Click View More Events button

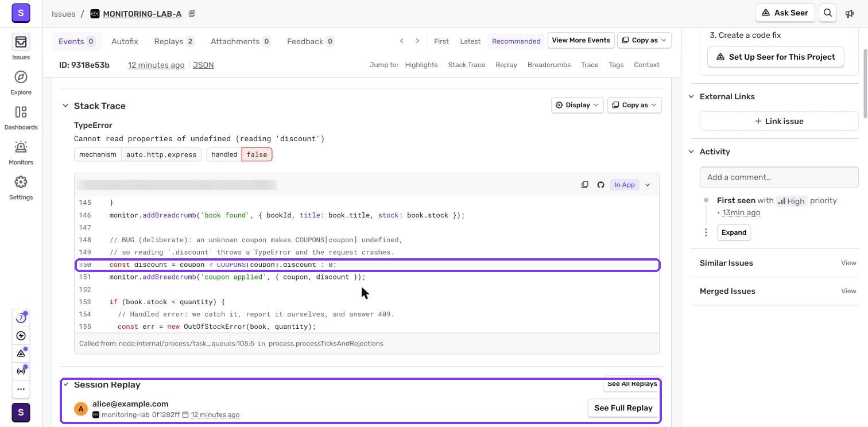[x=581, y=40]
